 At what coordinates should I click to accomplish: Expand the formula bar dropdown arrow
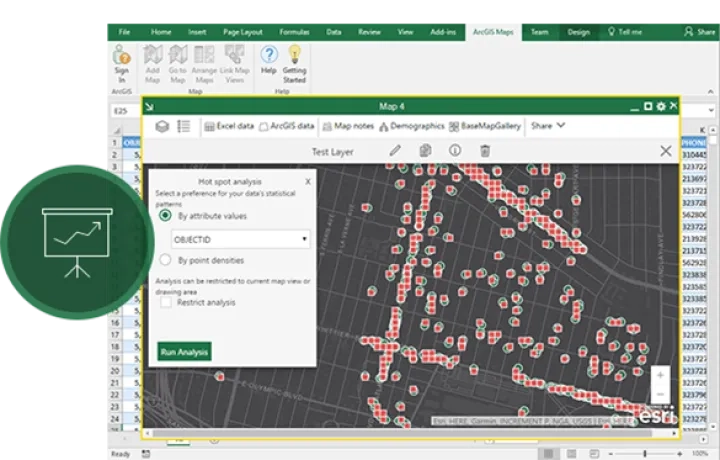click(x=711, y=111)
